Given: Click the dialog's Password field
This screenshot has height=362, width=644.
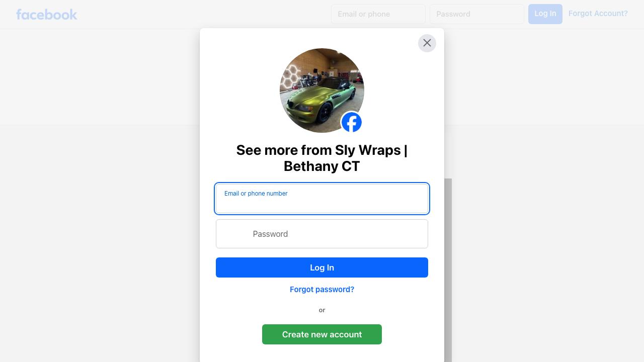Looking at the screenshot, I should [322, 234].
